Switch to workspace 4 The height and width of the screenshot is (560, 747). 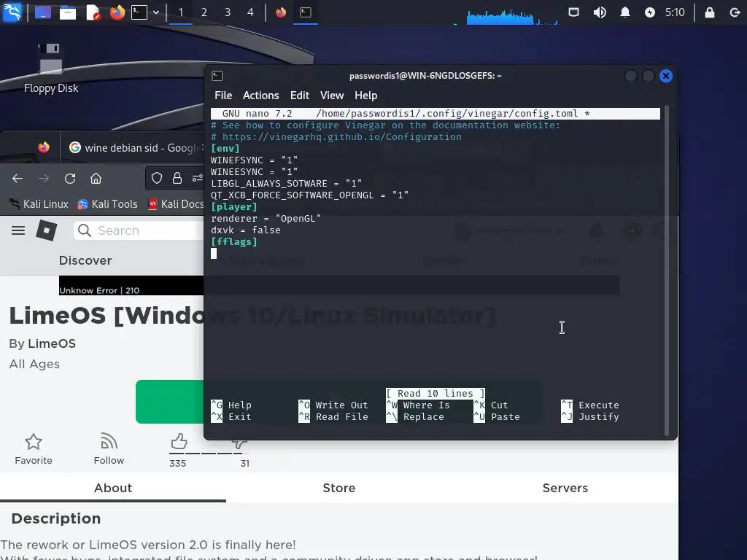point(250,12)
